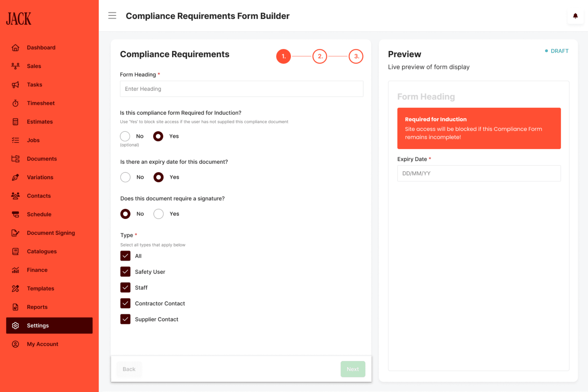This screenshot has width=588, height=392.
Task: Open the hamburger navigation menu
Action: (112, 15)
